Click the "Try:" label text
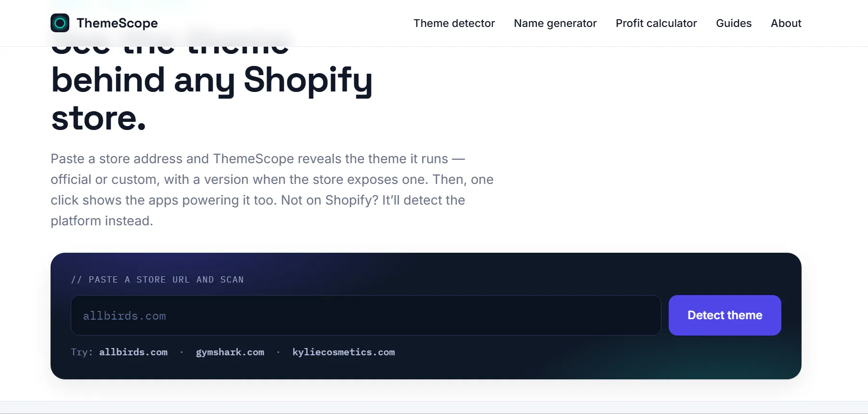 82,352
